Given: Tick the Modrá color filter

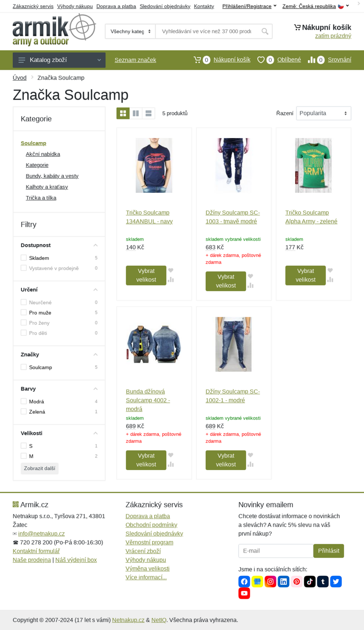Looking at the screenshot, I should pyautogui.click(x=23, y=401).
